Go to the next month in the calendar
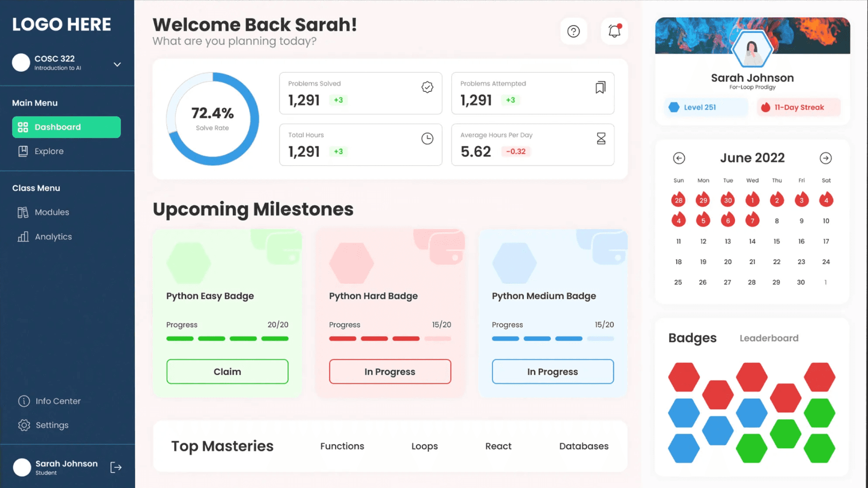 (825, 158)
